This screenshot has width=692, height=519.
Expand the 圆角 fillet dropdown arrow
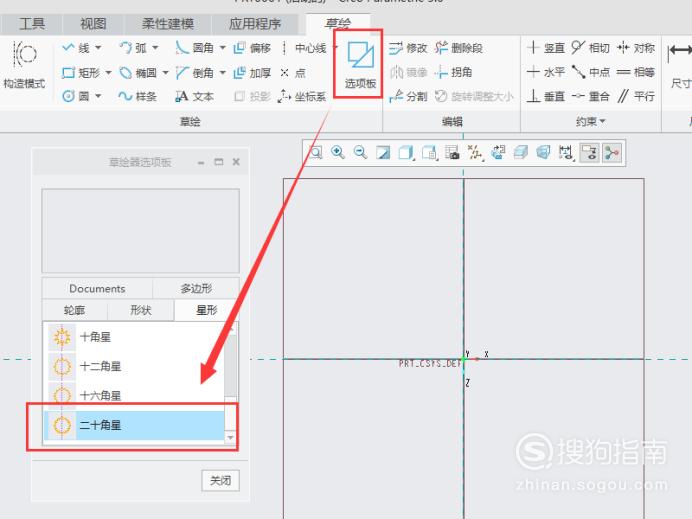pyautogui.click(x=222, y=48)
